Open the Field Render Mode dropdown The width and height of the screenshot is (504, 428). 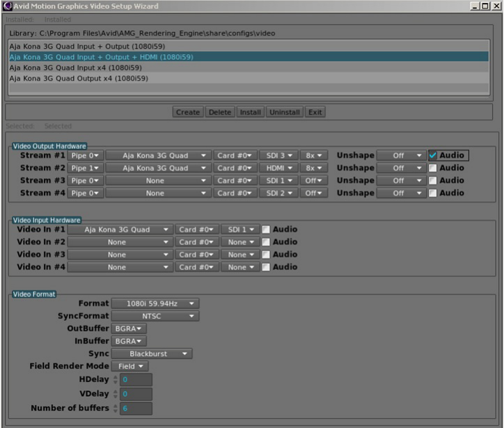(x=129, y=366)
